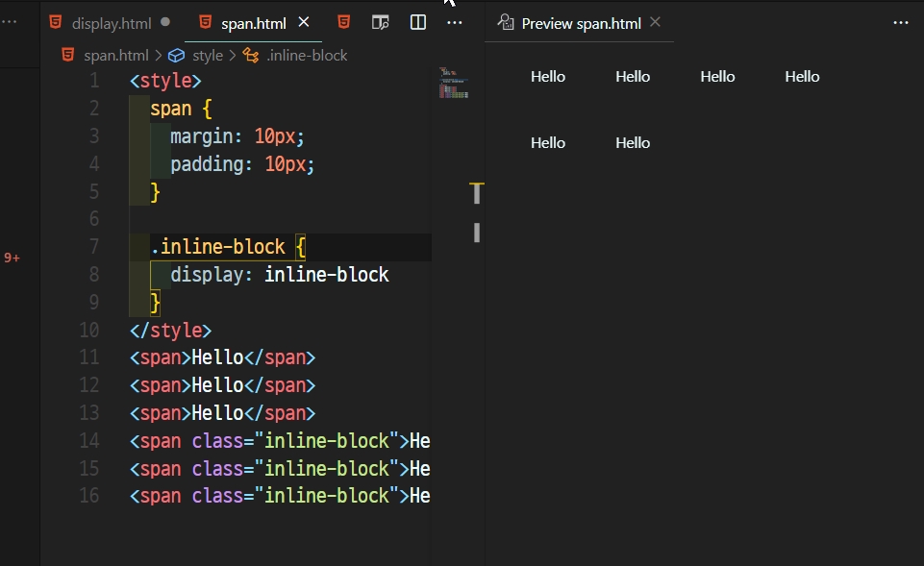924x566 pixels.
Task: Click line number 7 in gutter
Action: (x=94, y=246)
